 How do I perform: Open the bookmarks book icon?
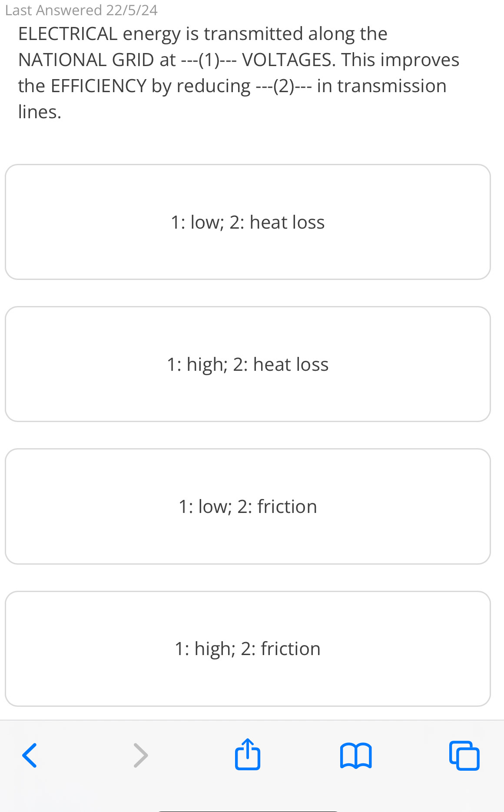(x=356, y=755)
